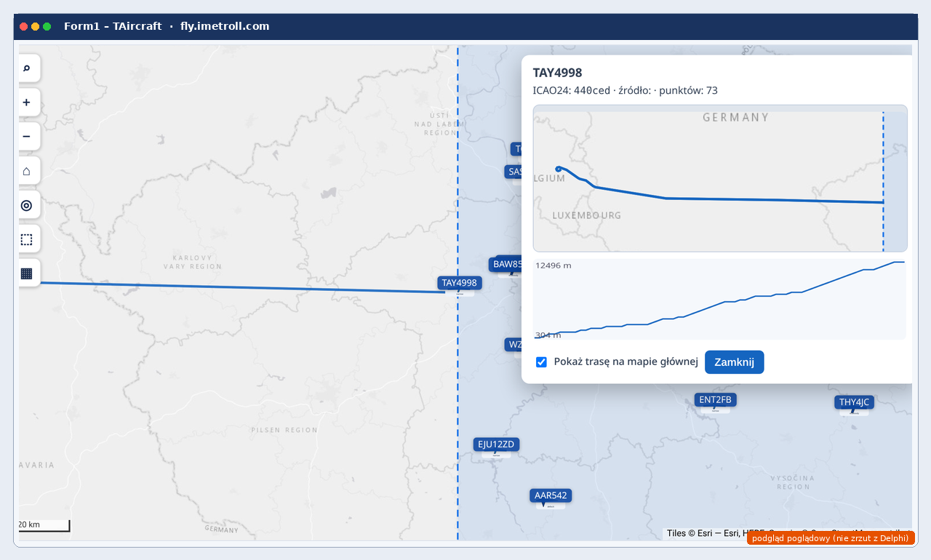Click the altitude profile chart
This screenshot has width=931, height=560.
720,299
